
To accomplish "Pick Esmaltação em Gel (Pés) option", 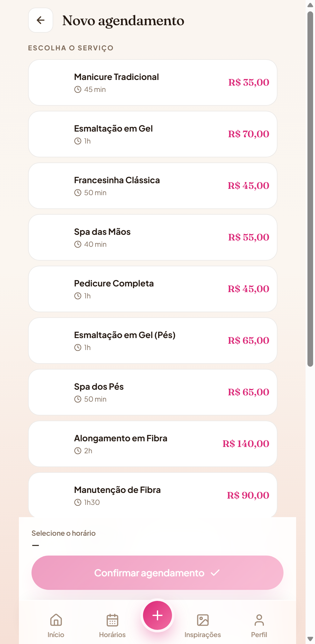I will 153,341.
